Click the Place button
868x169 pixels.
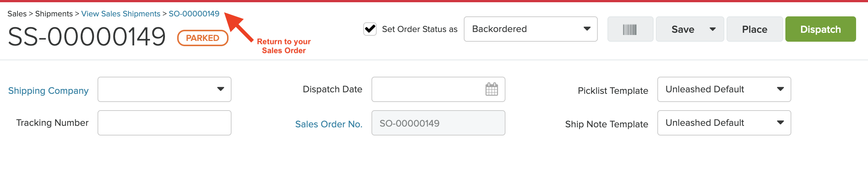[754, 29]
